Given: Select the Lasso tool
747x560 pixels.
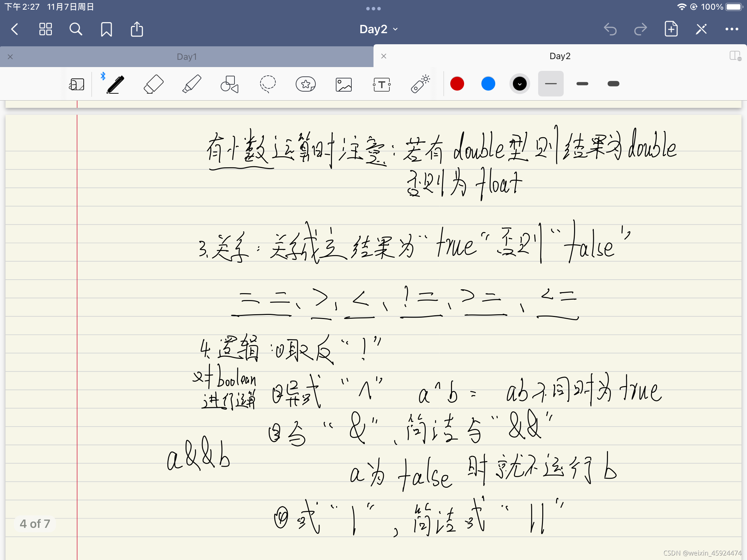Looking at the screenshot, I should click(268, 84).
